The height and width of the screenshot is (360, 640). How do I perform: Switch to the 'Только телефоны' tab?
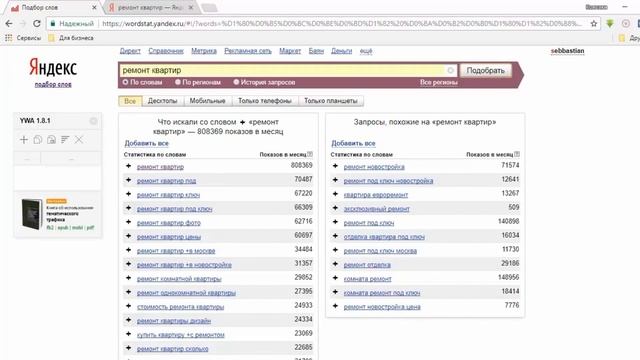[265, 101]
